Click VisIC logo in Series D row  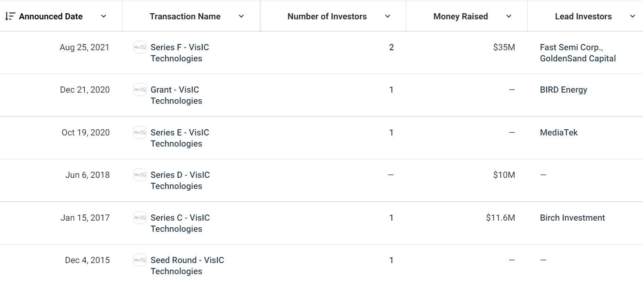[140, 175]
